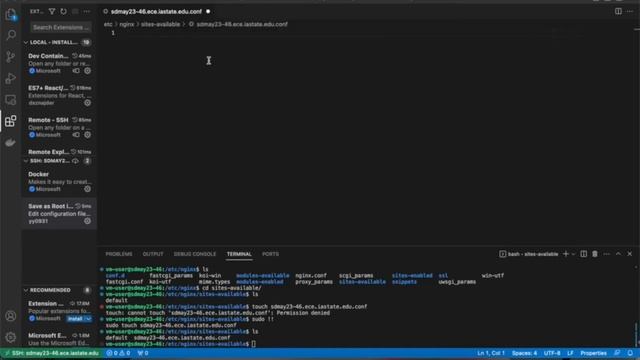Open the Remote Explorer extension entry
The width and height of the screenshot is (640, 360).
pos(59,152)
